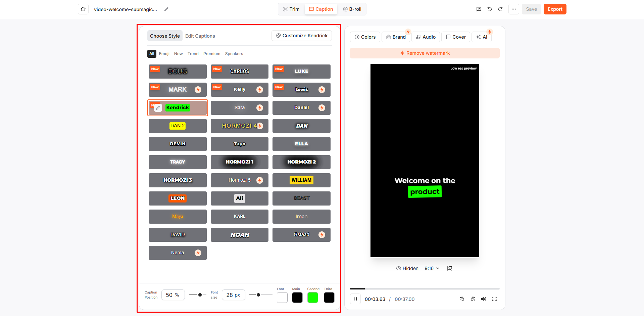The image size is (644, 316).
Task: Open the Audio panel
Action: 425,37
